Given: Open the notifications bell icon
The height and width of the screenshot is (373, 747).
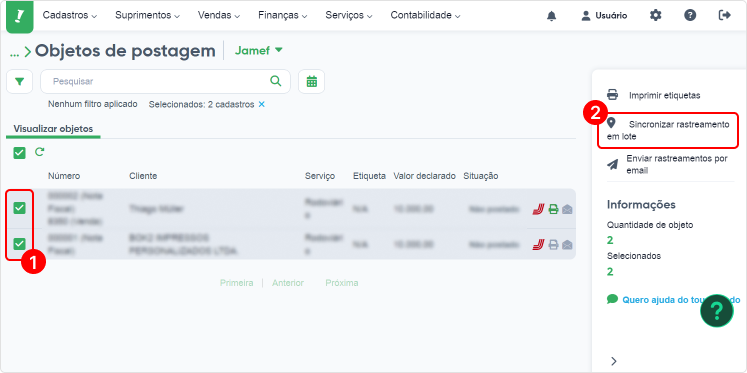Looking at the screenshot, I should pos(552,16).
